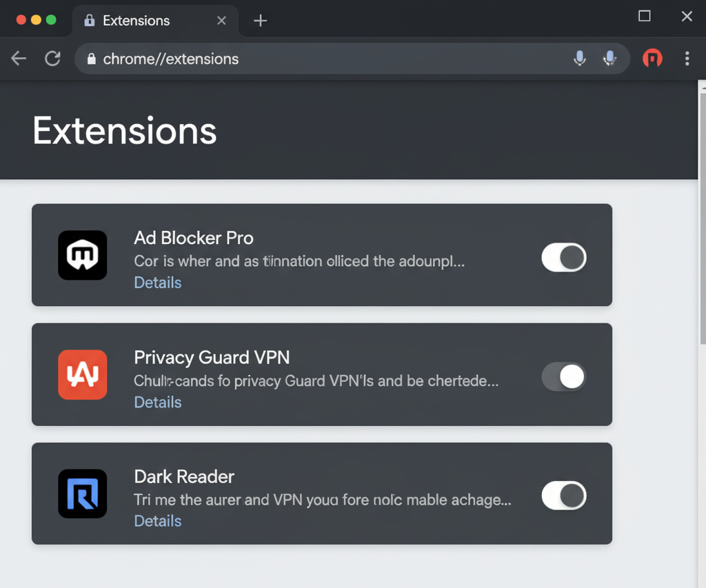Open a new browser tab
The height and width of the screenshot is (588, 706).
260,21
